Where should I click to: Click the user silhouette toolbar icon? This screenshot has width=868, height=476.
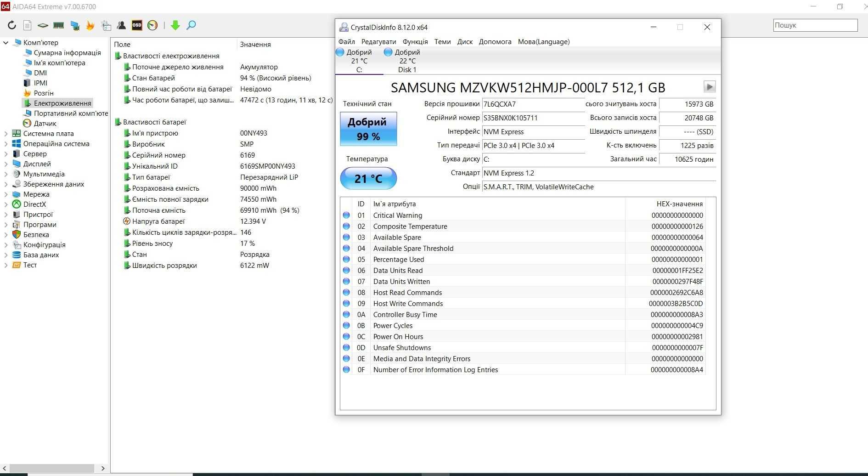coord(121,25)
